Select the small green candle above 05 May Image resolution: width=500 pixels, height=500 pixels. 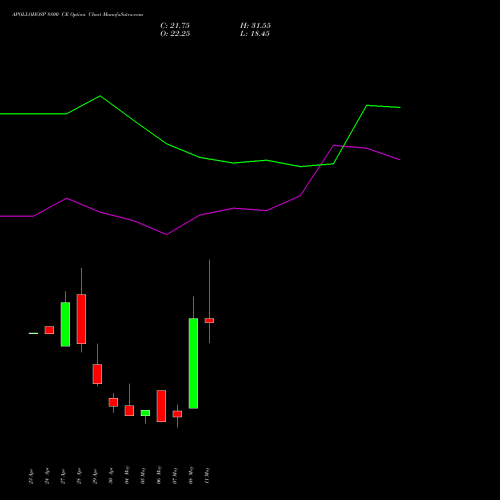click(145, 413)
